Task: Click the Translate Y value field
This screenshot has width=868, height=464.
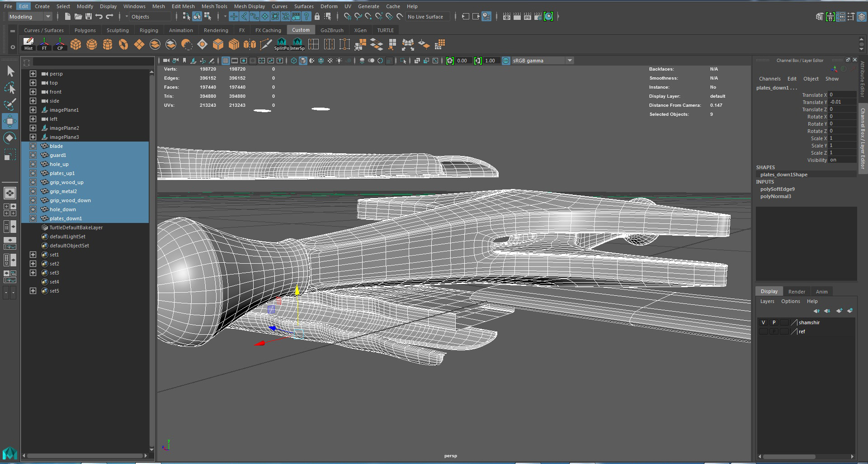Action: coord(842,102)
